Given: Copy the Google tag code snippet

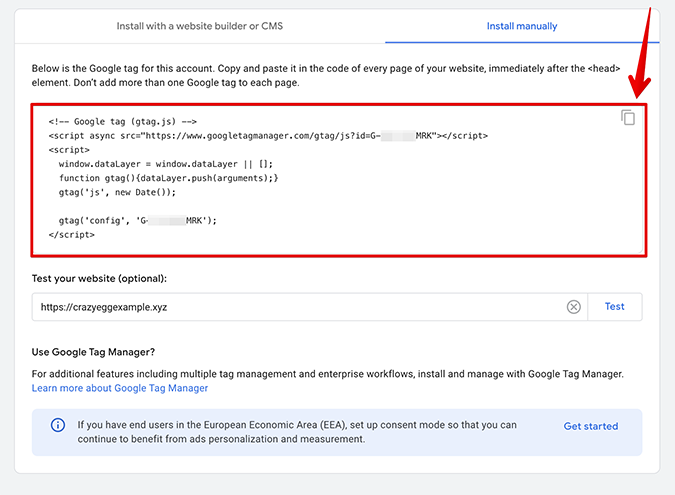Looking at the screenshot, I should [628, 118].
